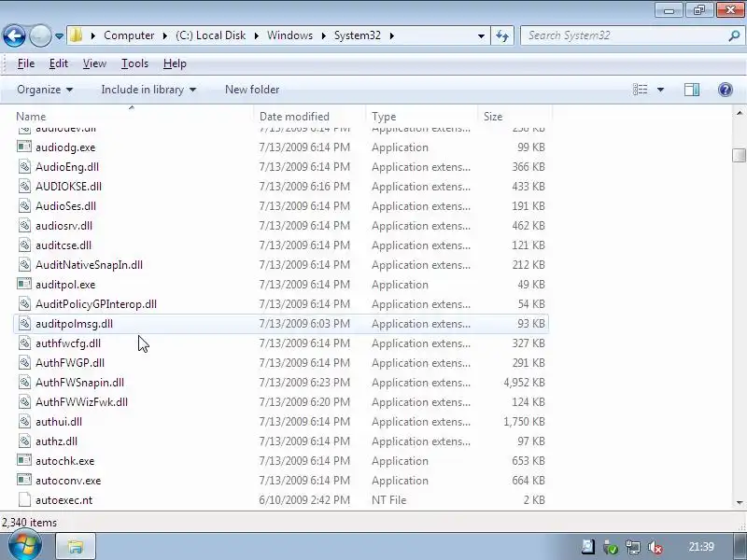Select the AuditPolicyGPInterop.dll file icon
Viewport: 747px width, 560px height.
point(24,304)
